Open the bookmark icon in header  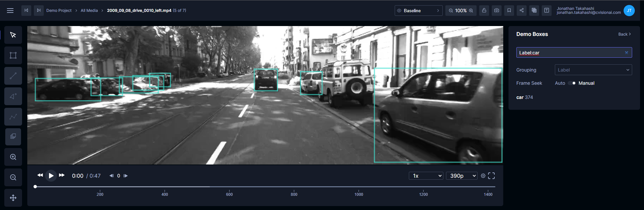pos(509,11)
